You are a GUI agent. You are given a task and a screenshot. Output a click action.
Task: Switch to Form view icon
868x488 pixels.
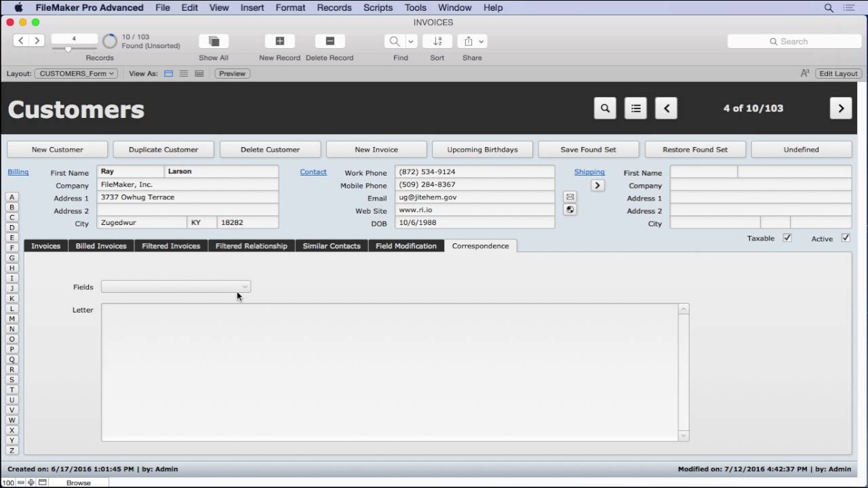(x=169, y=73)
